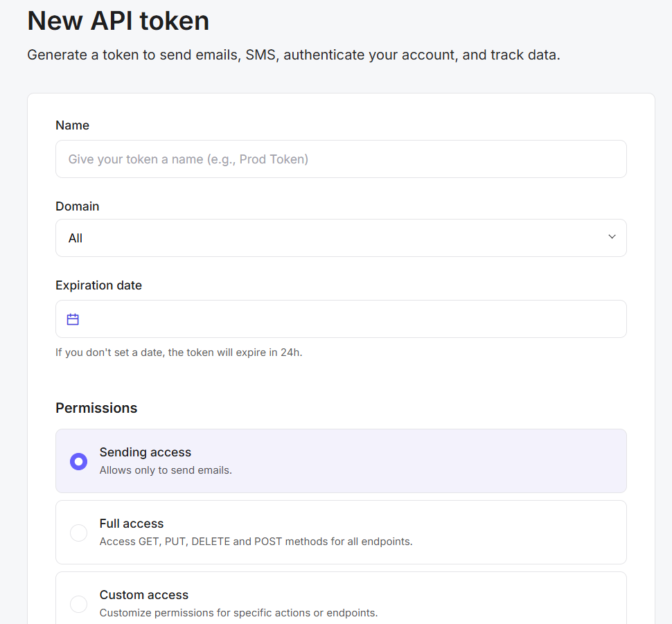The image size is (672, 624).
Task: Expand the Domain dropdown chevron
Action: (x=612, y=237)
